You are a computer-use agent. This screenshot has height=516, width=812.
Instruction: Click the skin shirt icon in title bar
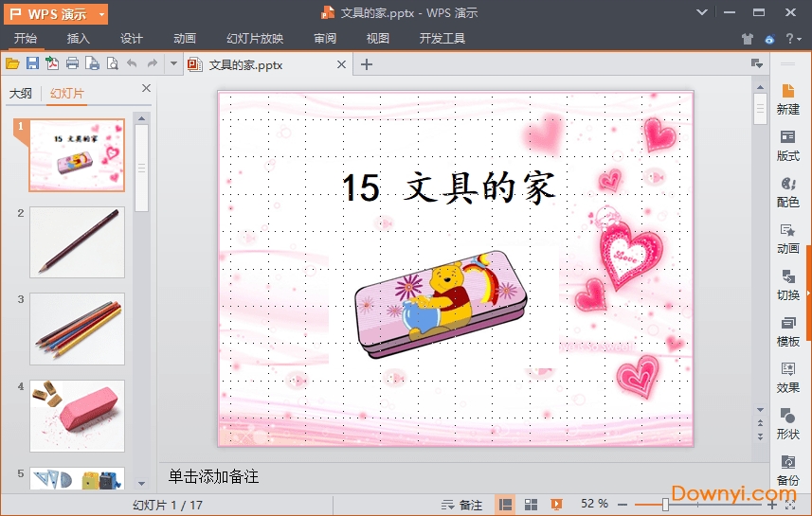(x=747, y=39)
